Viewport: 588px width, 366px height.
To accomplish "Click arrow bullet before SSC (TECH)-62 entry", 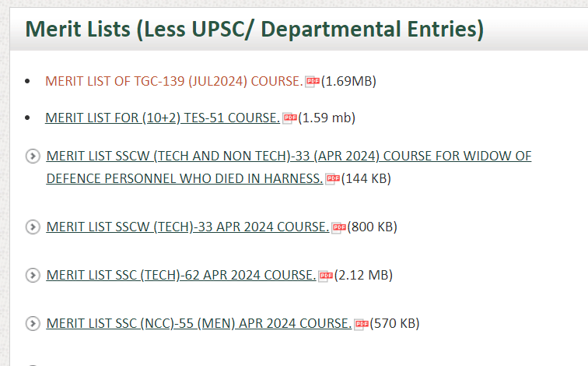I will [33, 275].
